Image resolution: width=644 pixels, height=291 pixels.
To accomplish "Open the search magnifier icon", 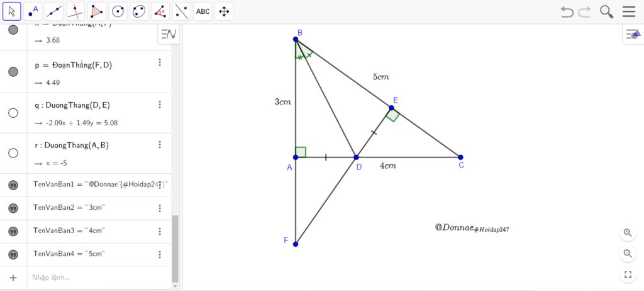I will pos(607,11).
